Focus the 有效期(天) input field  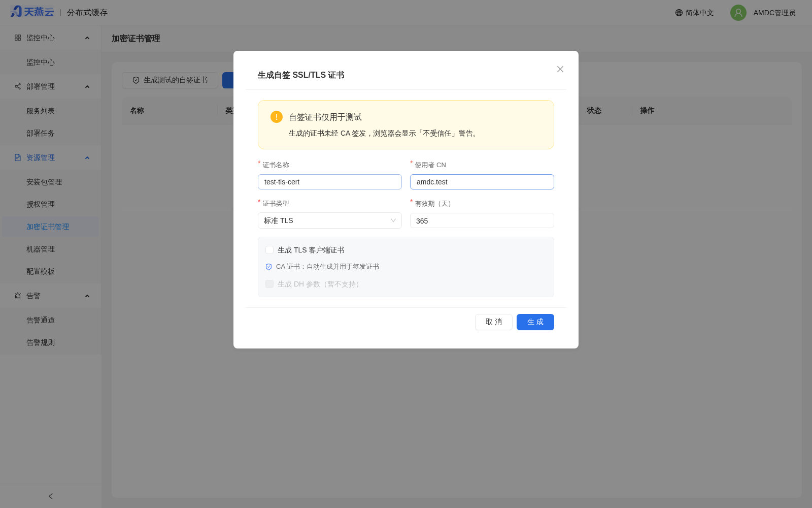(x=482, y=220)
